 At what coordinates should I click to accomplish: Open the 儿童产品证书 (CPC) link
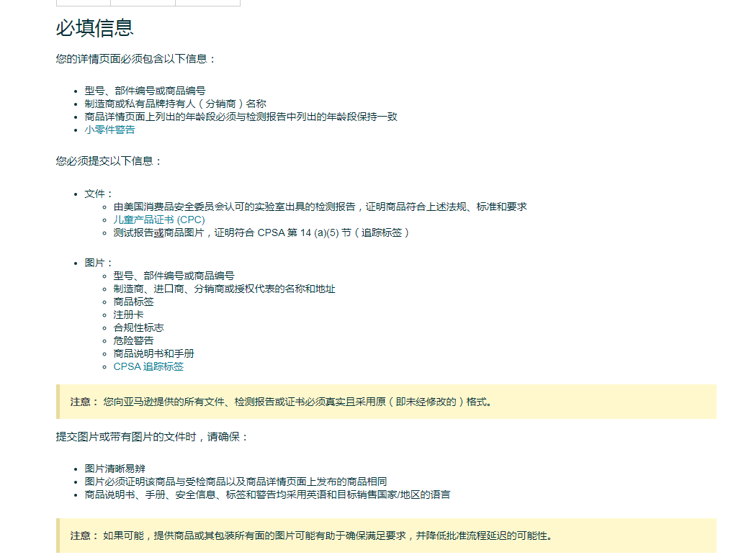pyautogui.click(x=158, y=220)
